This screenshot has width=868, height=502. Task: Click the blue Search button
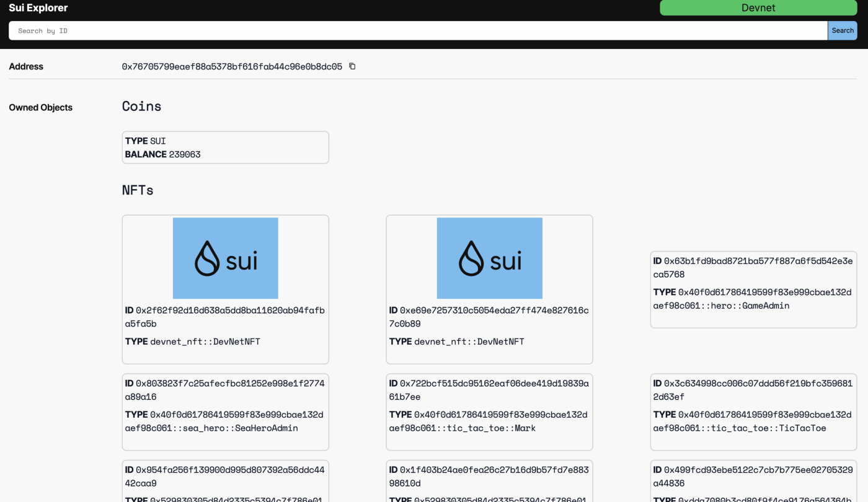coord(843,30)
